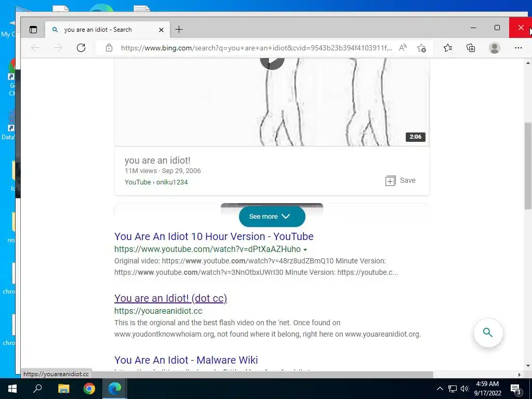This screenshot has width=532, height=399.
Task: Click the browser Forward arrow
Action: [58, 48]
